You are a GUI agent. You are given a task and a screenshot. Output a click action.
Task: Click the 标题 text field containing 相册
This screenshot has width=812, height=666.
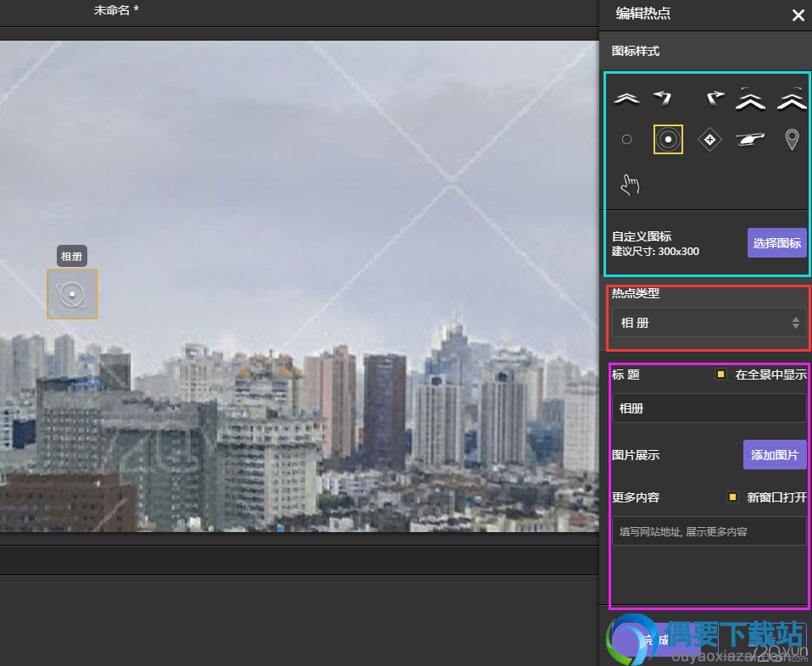tap(709, 408)
